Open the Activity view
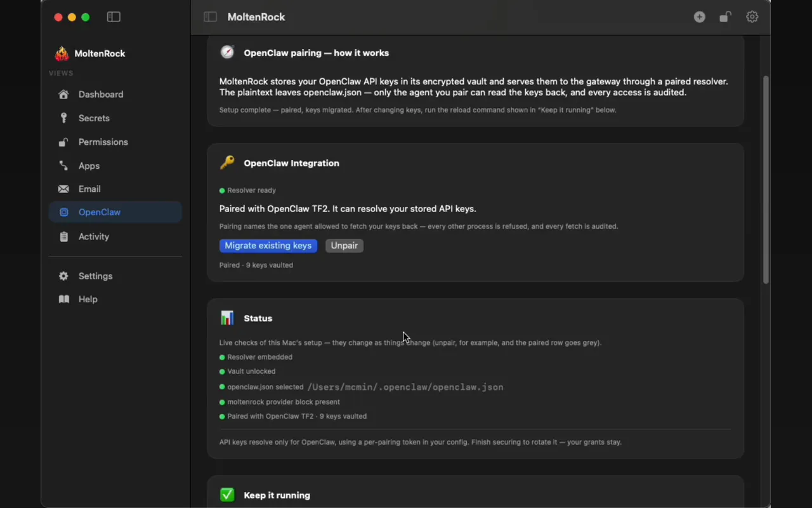Screen dimensions: 812x508 click(x=115, y=237)
